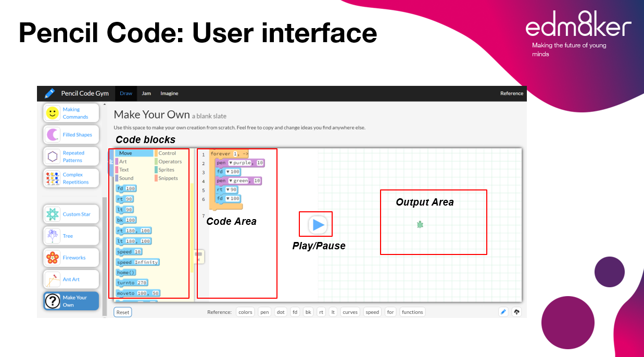Click the cloud upload save icon
This screenshot has width=644, height=357.
point(516,312)
